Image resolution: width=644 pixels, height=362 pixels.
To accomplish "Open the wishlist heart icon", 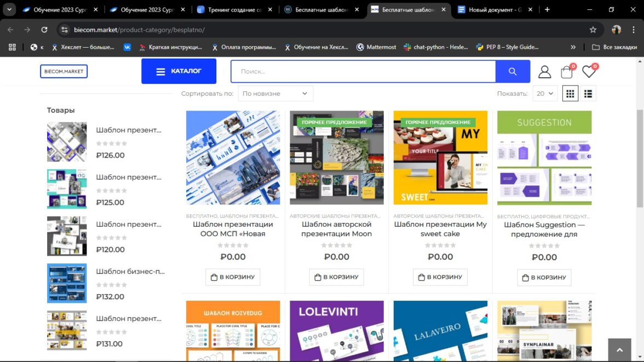I will click(589, 72).
